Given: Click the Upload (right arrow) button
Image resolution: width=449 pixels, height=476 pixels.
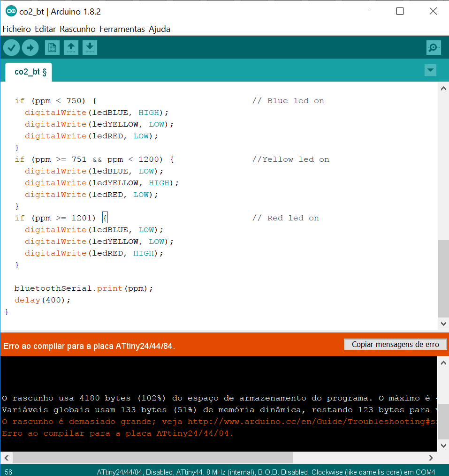Looking at the screenshot, I should [x=30, y=48].
